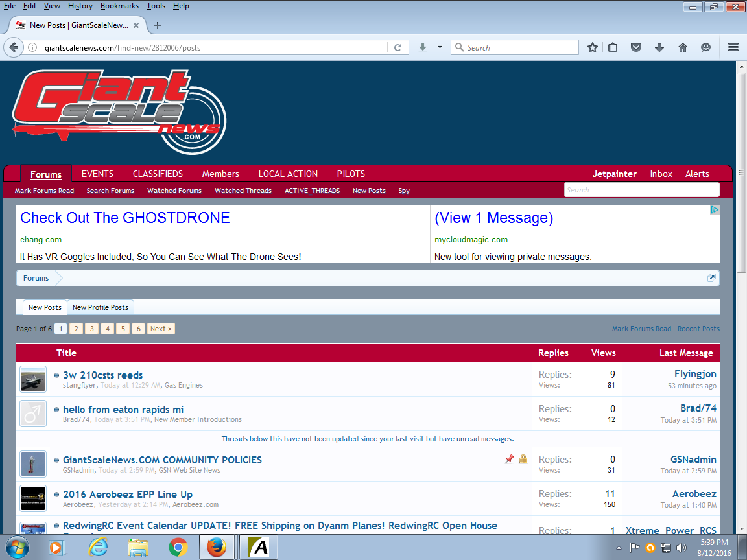Viewport: 747px width, 560px height.
Task: Select the CLASSIFIEDS navigation tab
Action: pos(158,174)
